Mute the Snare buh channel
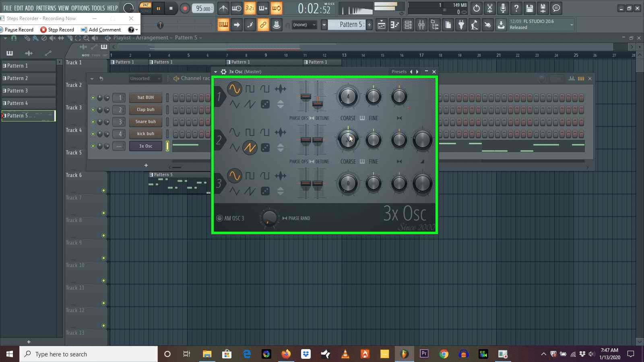The height and width of the screenshot is (362, 644). tap(93, 122)
